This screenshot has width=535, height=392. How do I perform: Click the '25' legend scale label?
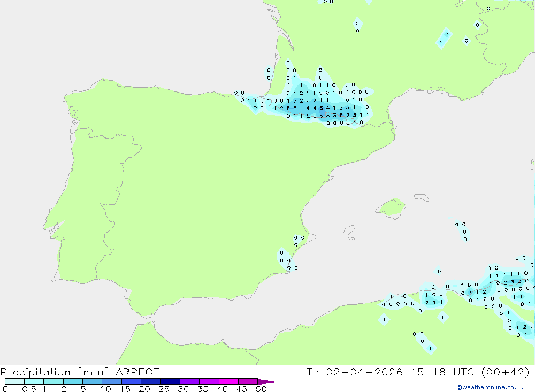(x=164, y=389)
